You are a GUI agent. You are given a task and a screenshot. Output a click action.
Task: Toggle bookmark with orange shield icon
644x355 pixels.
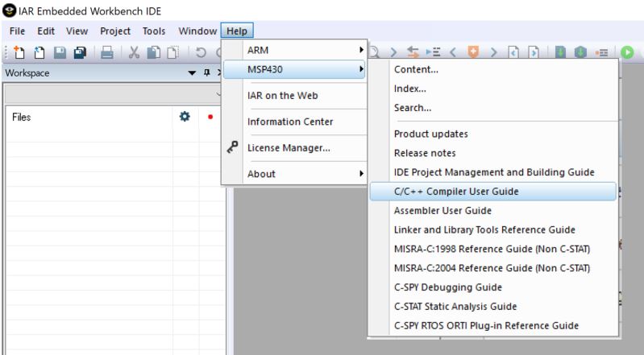click(473, 52)
